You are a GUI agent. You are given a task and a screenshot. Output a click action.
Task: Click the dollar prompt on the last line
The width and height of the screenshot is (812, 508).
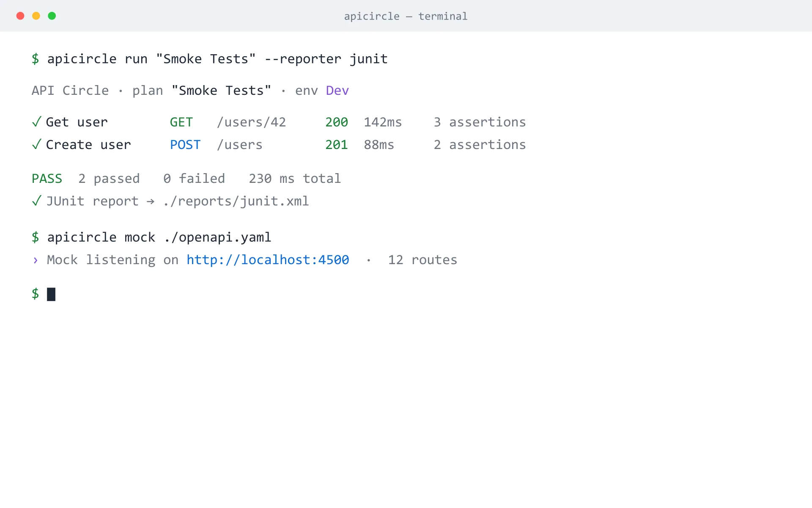36,294
